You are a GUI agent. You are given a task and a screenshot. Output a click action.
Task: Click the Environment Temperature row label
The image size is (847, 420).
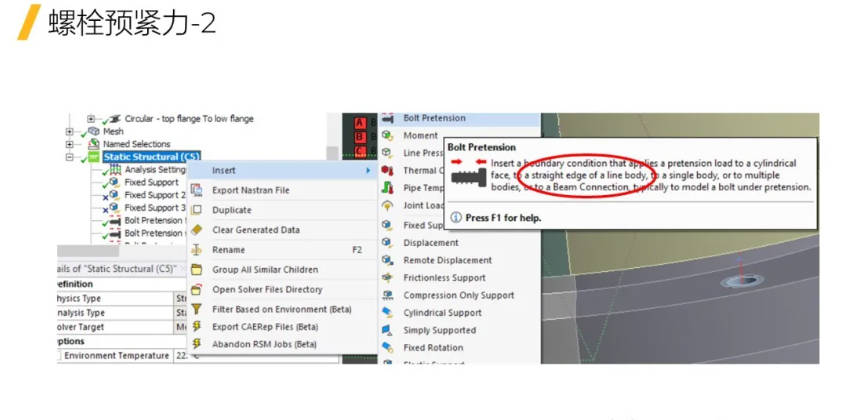(x=117, y=356)
